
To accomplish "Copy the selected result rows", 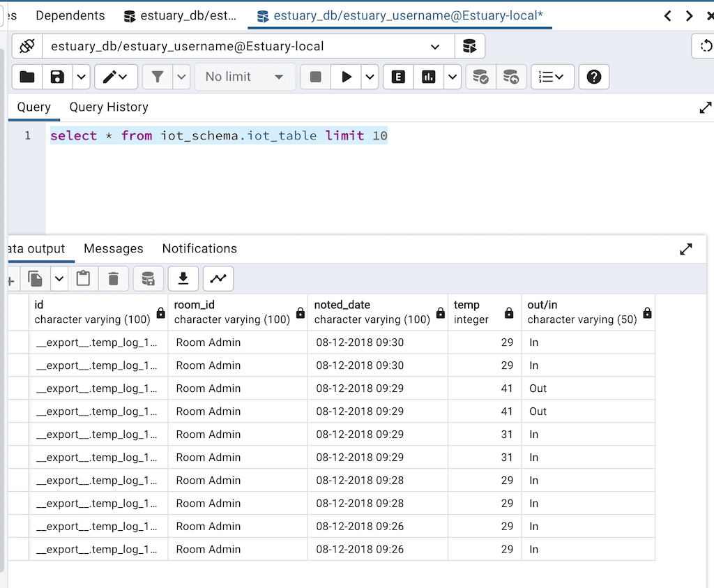I will 35,278.
